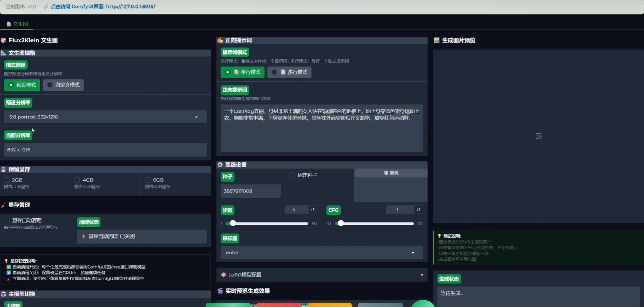Click the 清理状态 label
644x307 pixels.
(x=89, y=222)
